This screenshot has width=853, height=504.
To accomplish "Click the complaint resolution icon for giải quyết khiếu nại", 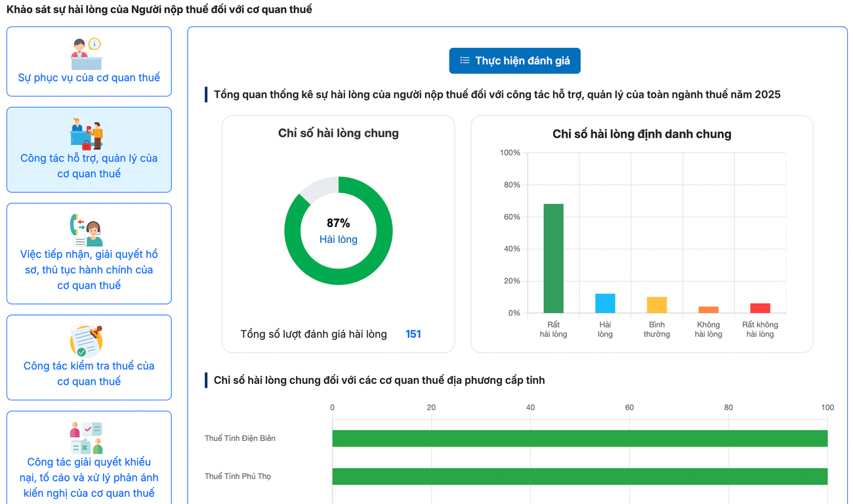I will click(87, 438).
